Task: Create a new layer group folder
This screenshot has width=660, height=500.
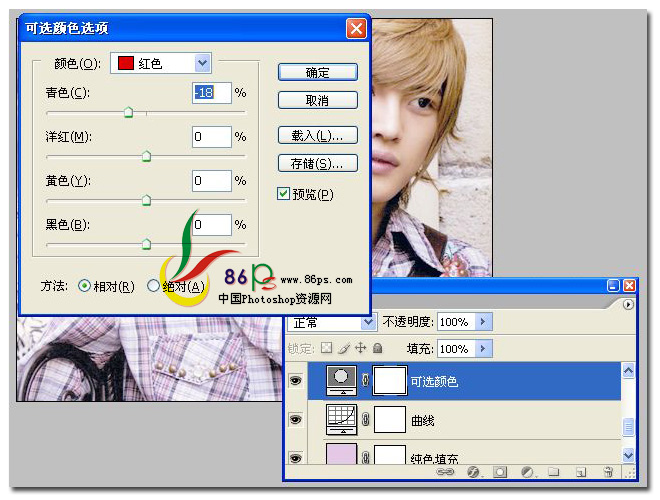Action: pyautogui.click(x=554, y=472)
